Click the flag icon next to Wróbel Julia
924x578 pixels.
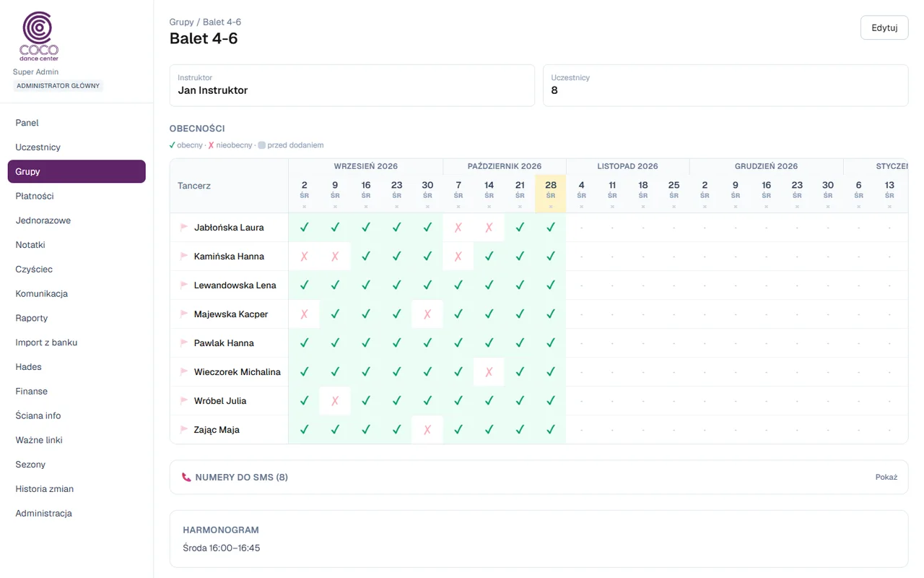click(184, 401)
